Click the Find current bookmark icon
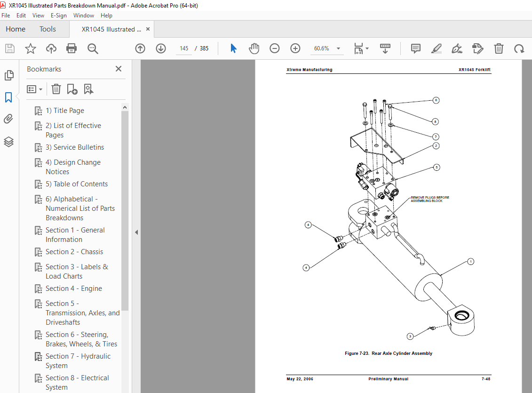The width and height of the screenshot is (532, 393). pyautogui.click(x=88, y=89)
